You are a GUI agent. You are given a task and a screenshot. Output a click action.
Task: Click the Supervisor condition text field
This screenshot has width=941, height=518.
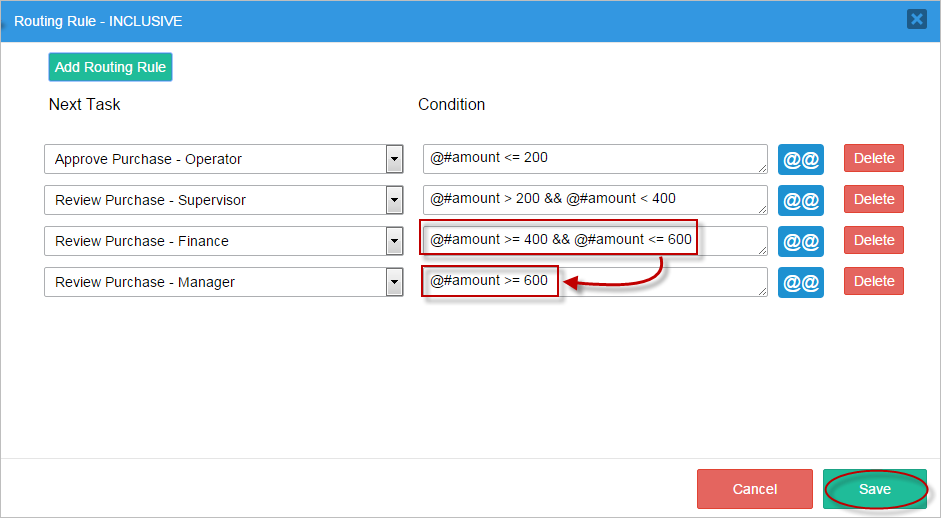point(594,200)
